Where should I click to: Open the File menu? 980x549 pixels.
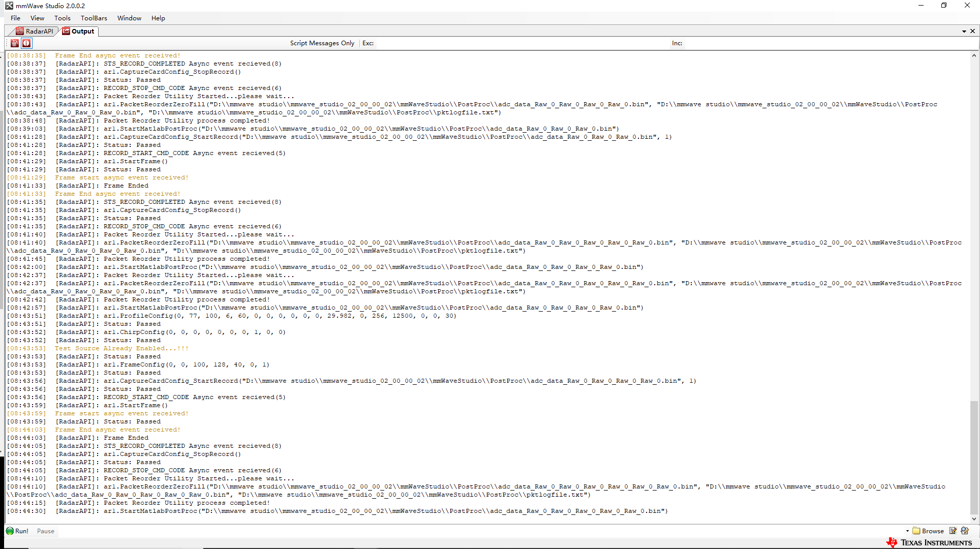point(16,18)
